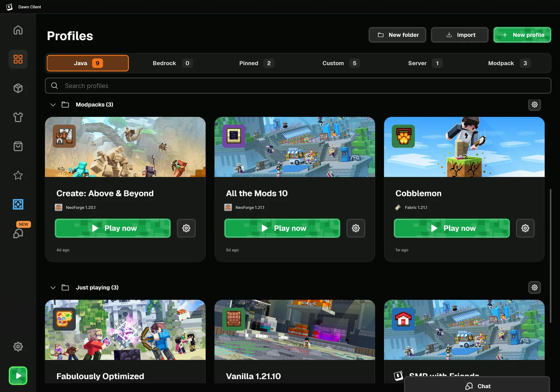
Task: Click the Dawn Client logo in title bar
Action: 9,7
